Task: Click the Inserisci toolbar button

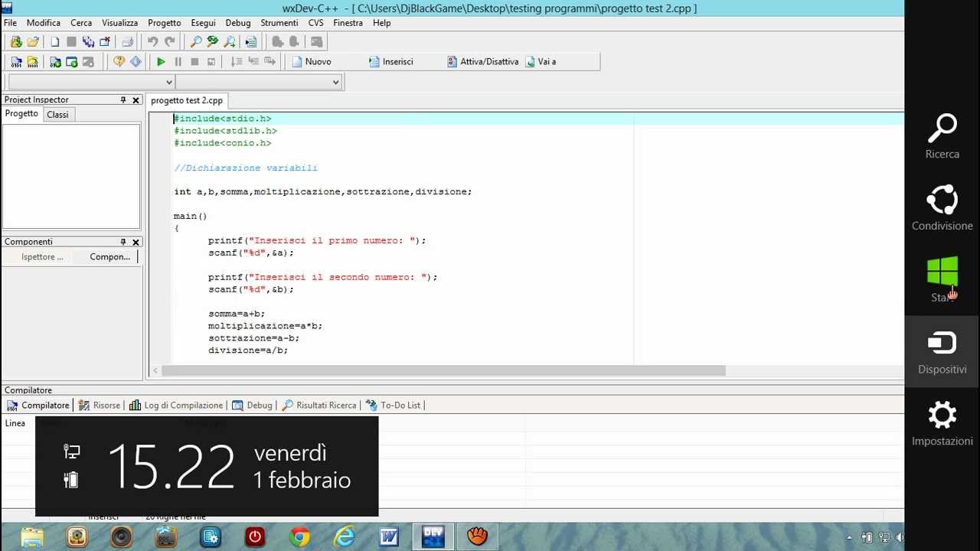Action: point(390,62)
